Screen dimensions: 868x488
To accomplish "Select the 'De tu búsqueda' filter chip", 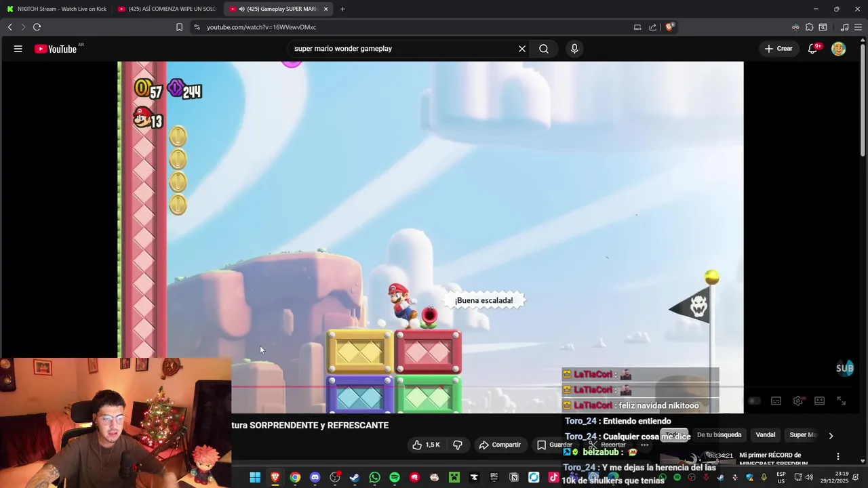I will [719, 435].
